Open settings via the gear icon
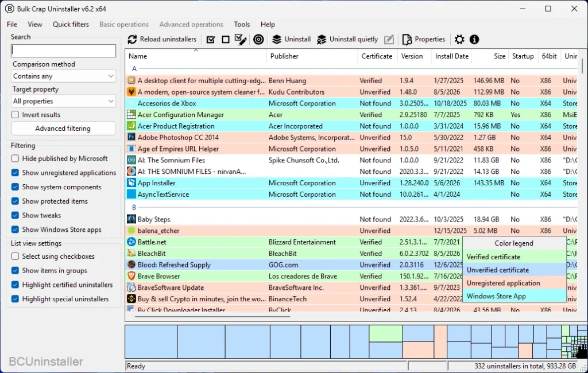This screenshot has width=588, height=373. point(459,40)
